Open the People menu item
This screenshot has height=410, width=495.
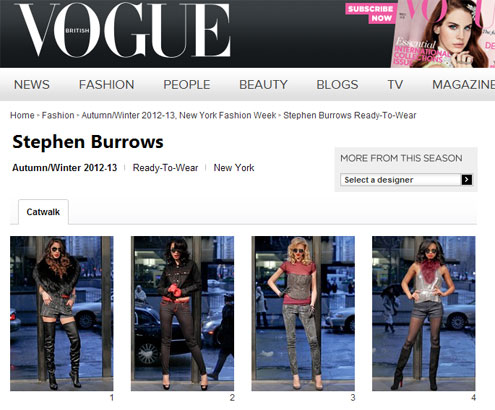point(187,85)
